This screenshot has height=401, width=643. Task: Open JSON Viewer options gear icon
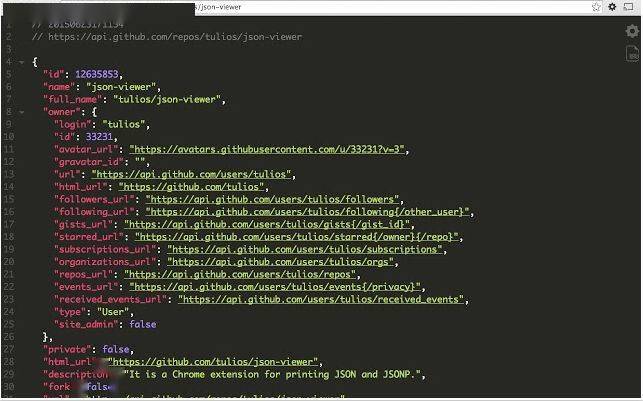point(632,31)
